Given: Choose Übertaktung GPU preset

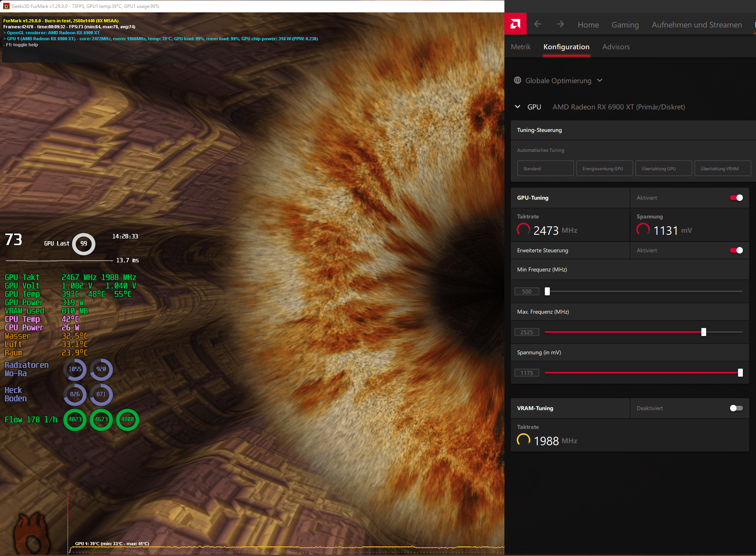Looking at the screenshot, I should click(663, 168).
